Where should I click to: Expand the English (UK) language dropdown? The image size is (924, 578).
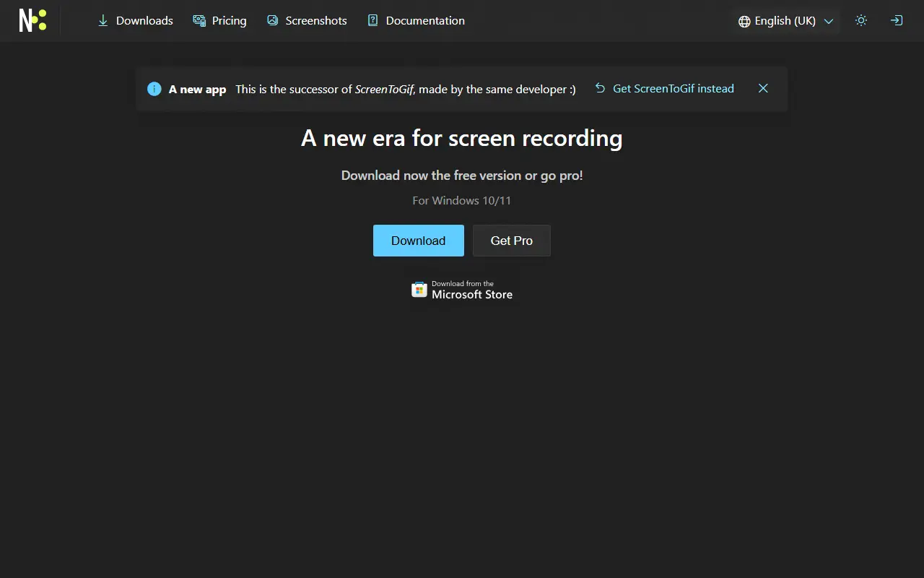[785, 21]
